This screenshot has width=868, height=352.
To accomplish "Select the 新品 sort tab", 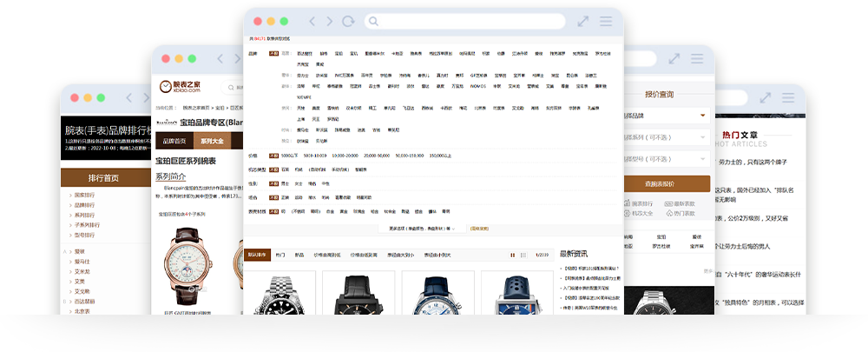I will coord(299,255).
